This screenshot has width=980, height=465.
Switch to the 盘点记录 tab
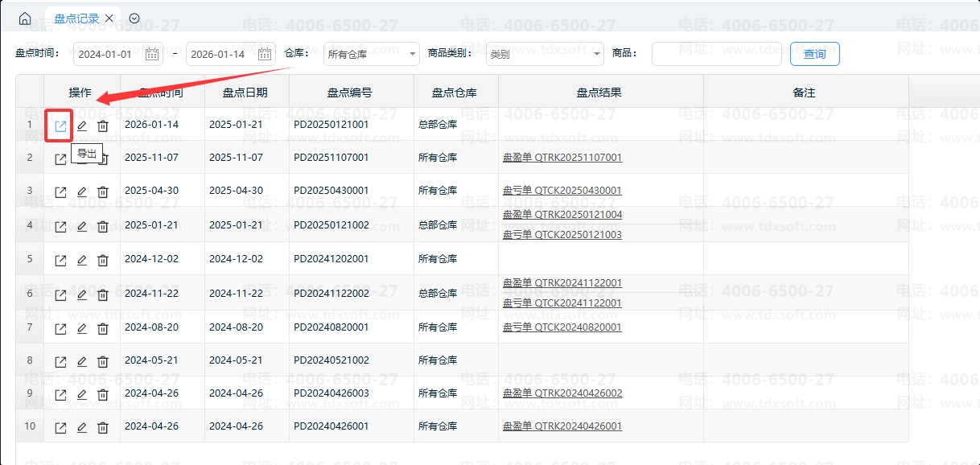[x=76, y=19]
